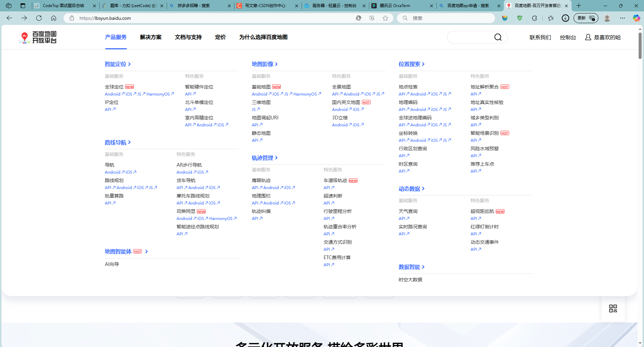Click the green shield extension icon
The width and height of the screenshot is (644, 347).
click(520, 18)
